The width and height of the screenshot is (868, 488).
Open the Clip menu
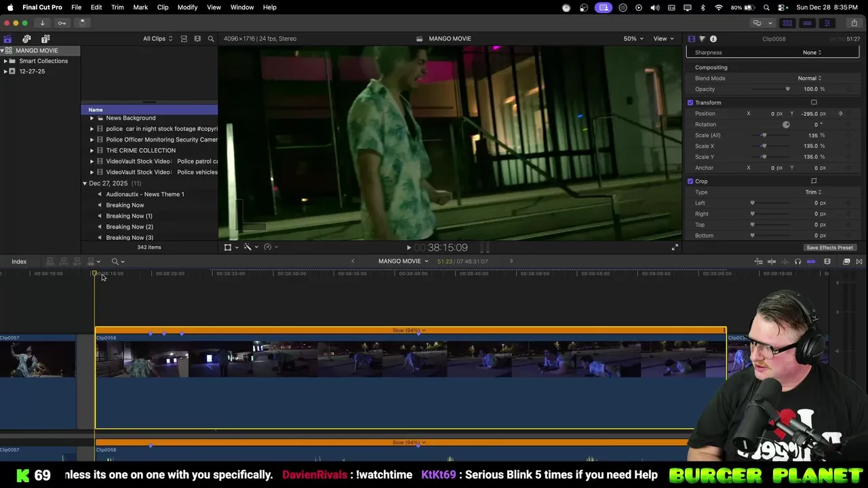click(163, 7)
